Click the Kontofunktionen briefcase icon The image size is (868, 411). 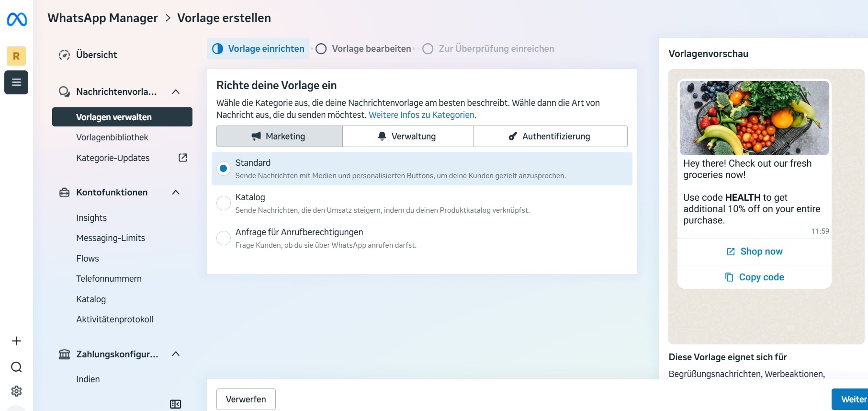64,193
